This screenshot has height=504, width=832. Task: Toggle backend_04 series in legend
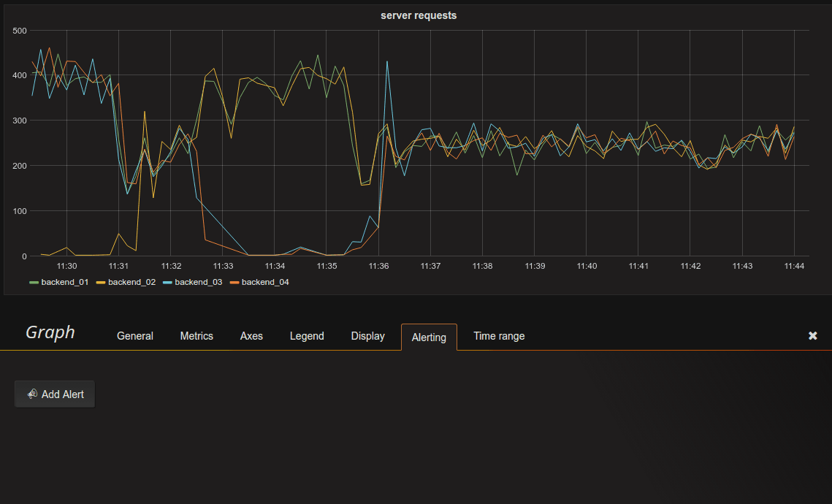point(265,282)
